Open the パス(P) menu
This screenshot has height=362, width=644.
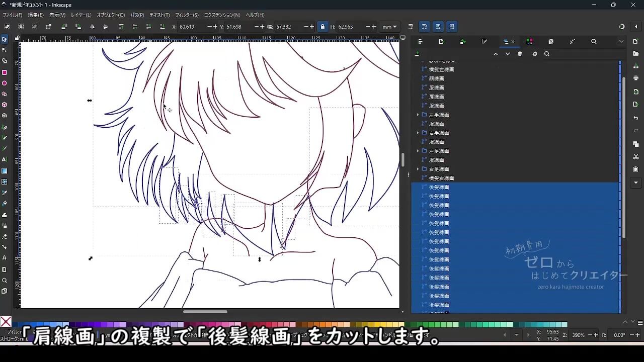click(137, 15)
